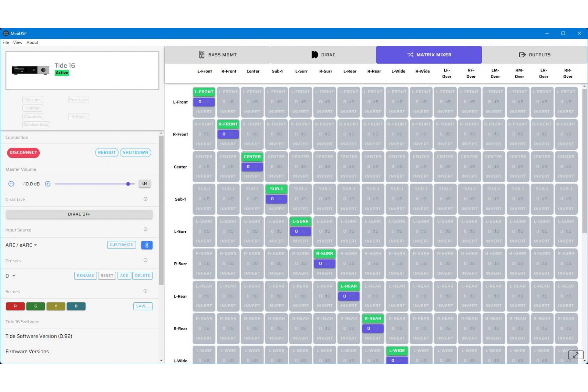Viewport: 588px width, 392px height.
Task: Open the File menu
Action: click(x=6, y=43)
